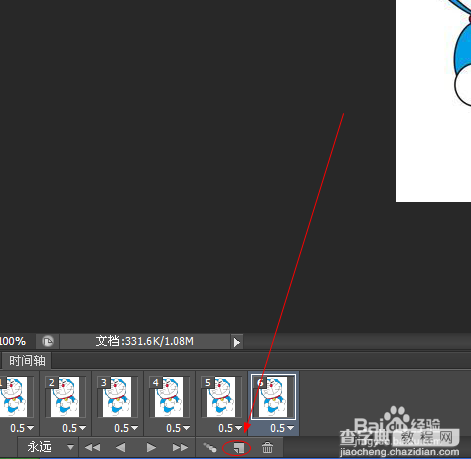Switch to the 时间轴 tab

27,361
